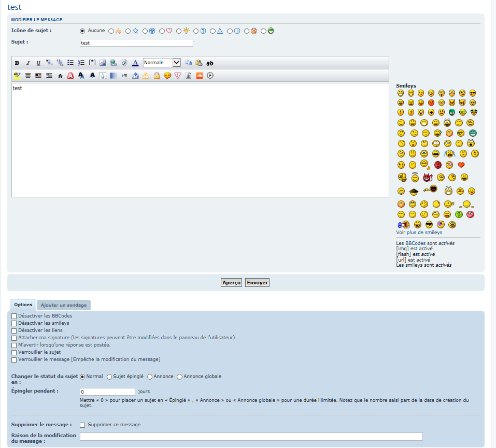496x448 pixels.
Task: Click the padlock icon in the toolbar
Action: [157, 76]
